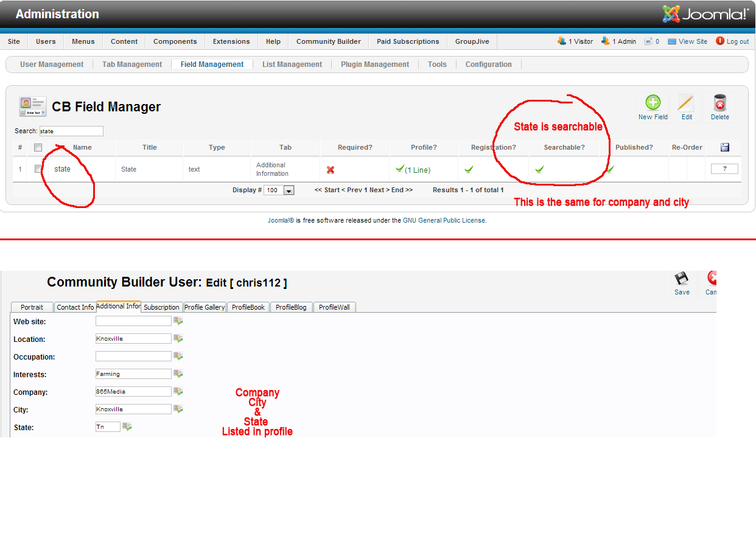Click the icon beside the Location field
This screenshot has width=756, height=539.
178,338
